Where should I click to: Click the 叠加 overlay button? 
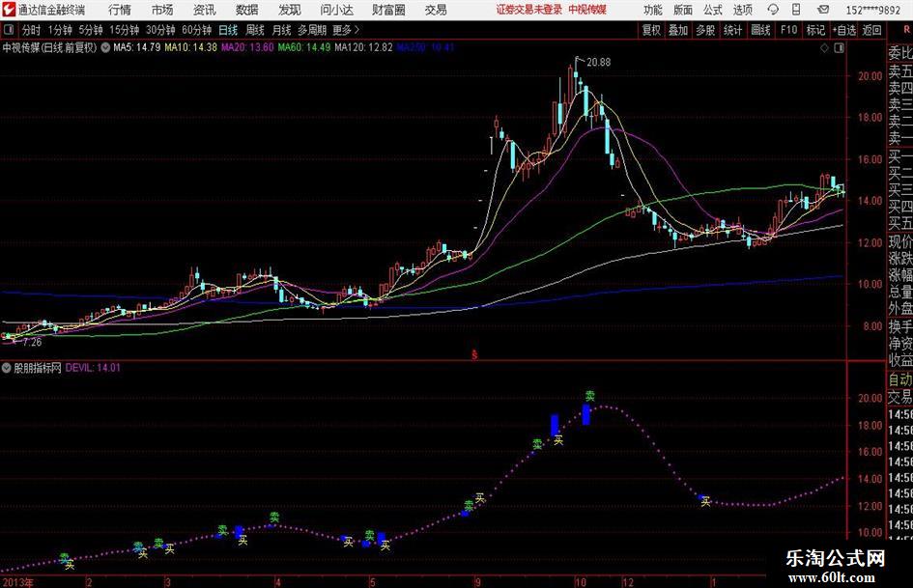point(678,30)
